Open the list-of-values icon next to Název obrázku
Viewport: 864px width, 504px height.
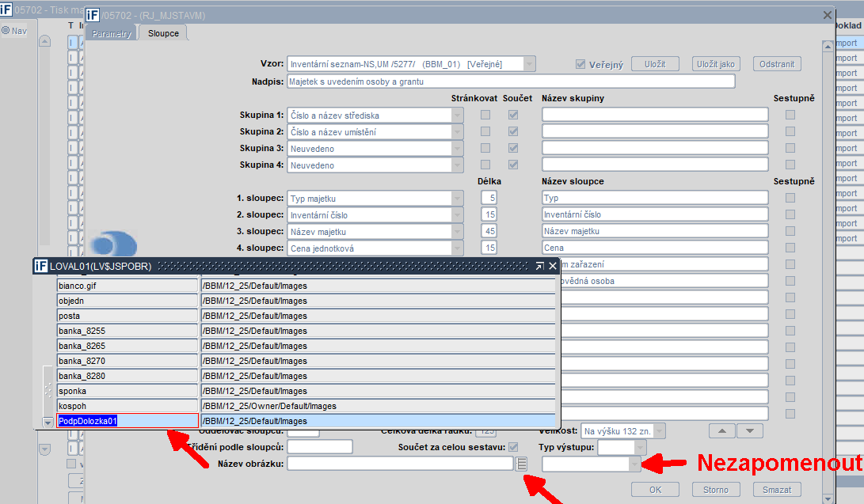(x=521, y=464)
